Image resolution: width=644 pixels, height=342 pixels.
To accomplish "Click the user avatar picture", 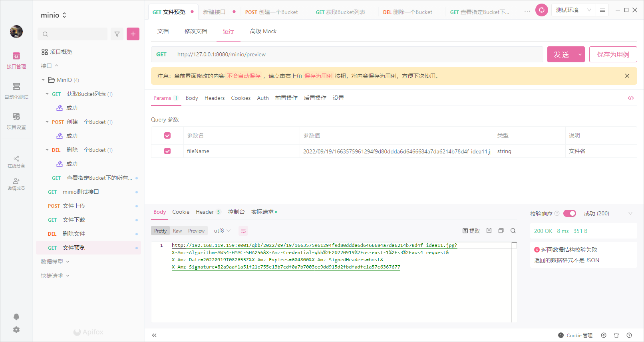I will (16, 32).
